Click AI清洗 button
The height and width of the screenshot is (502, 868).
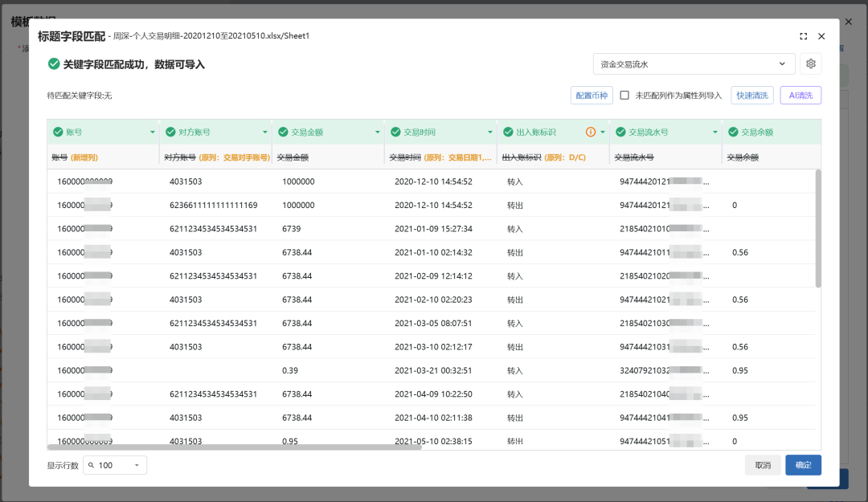[x=800, y=96]
